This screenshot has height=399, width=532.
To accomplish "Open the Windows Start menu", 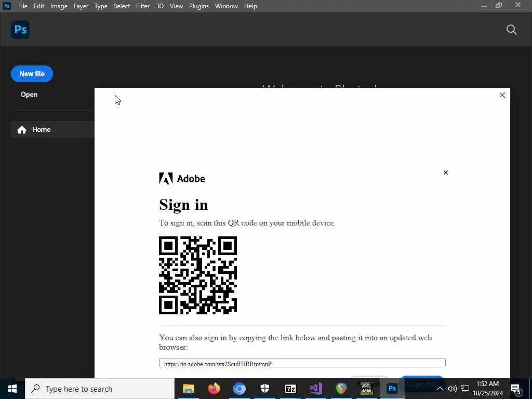I will pos(12,389).
